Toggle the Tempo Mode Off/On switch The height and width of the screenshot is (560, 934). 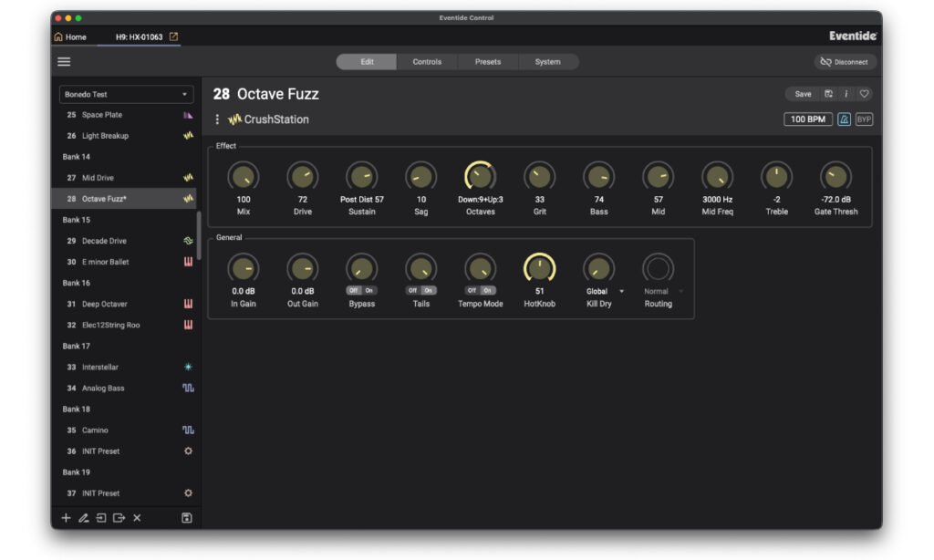point(480,291)
